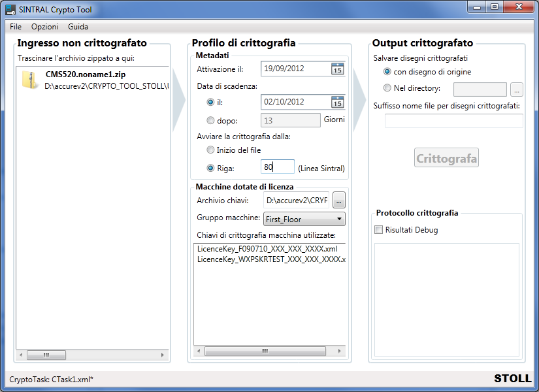Select LicenceKey_F090710 key in the list

pyautogui.click(x=267, y=249)
